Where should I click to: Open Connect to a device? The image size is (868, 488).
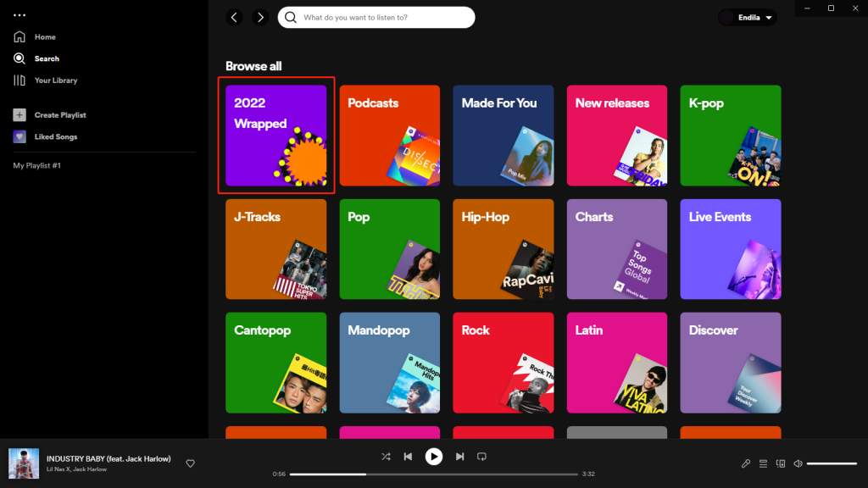781,463
